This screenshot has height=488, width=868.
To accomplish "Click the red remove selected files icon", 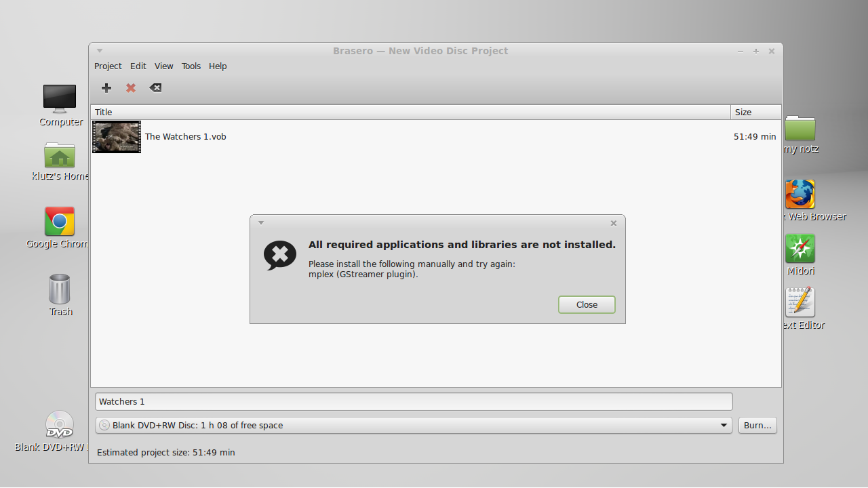I will coord(131,87).
